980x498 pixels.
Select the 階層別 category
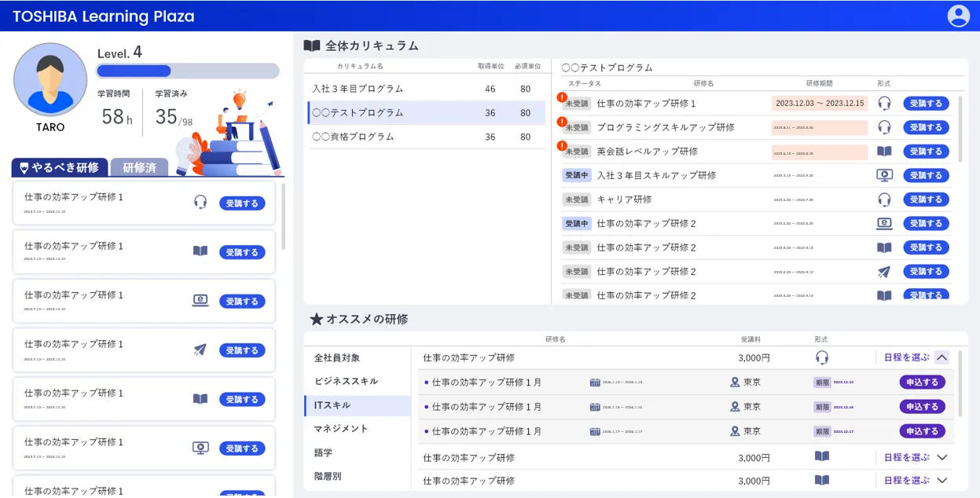point(358,476)
